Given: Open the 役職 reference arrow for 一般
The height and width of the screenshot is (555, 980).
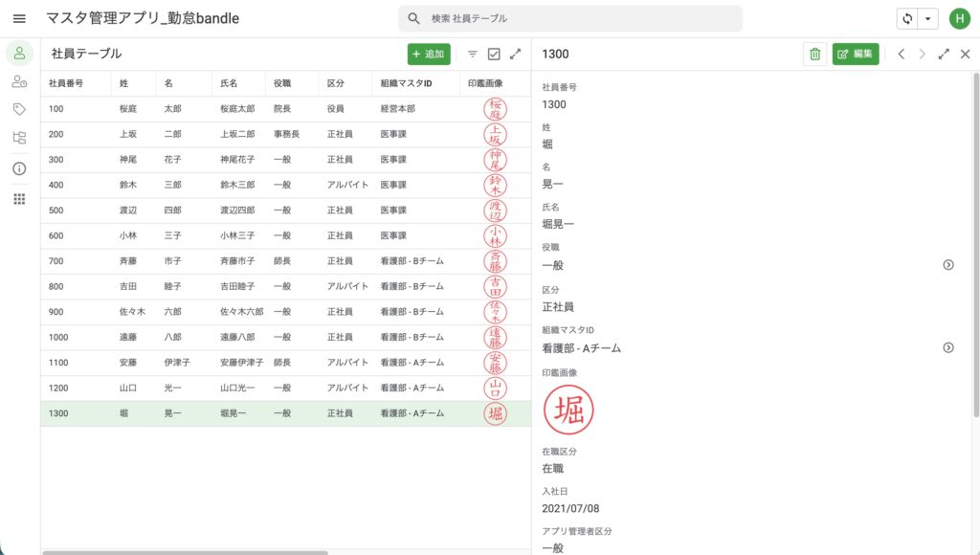Looking at the screenshot, I should [x=948, y=265].
